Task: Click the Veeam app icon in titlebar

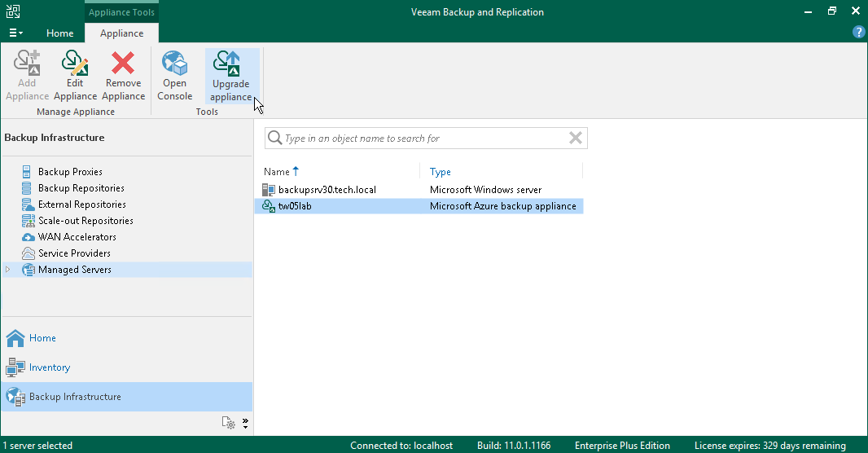Action: click(13, 11)
